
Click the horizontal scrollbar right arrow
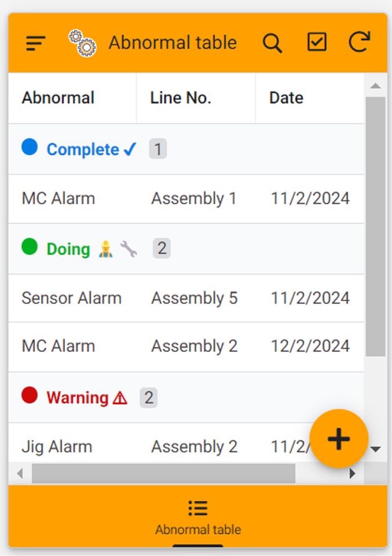(353, 473)
